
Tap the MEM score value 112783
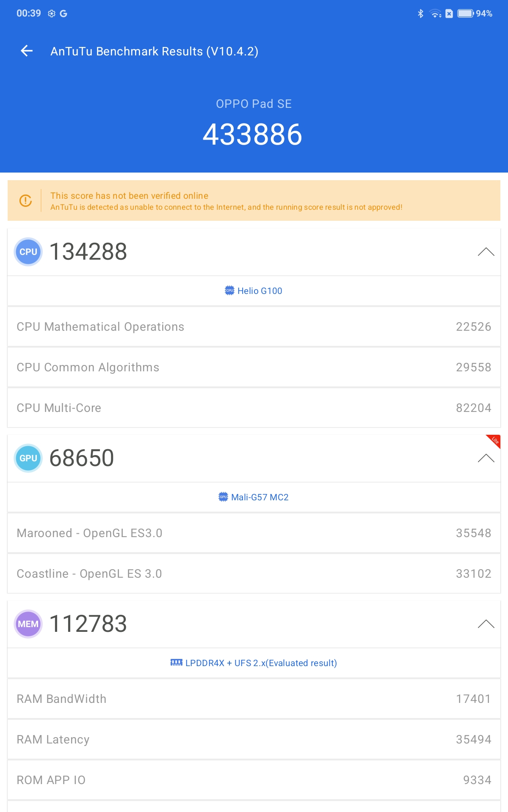tap(88, 624)
